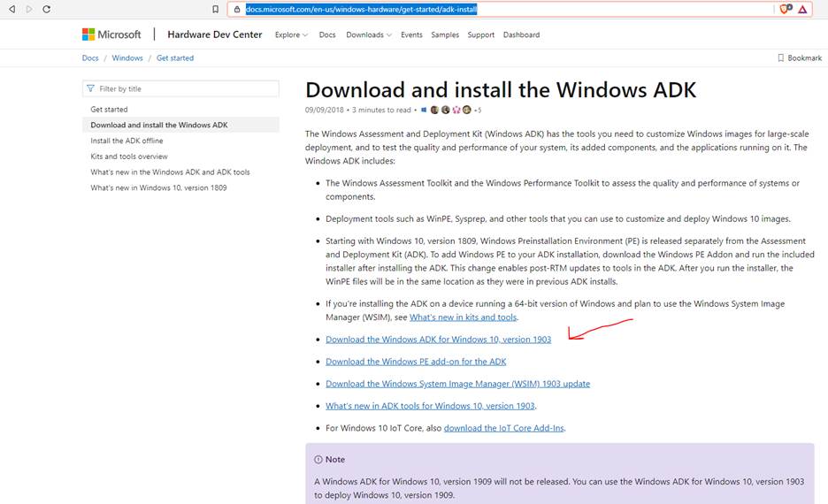Viewport: 828px width, 504px height.
Task: Expand the Downloads dropdown menu
Action: 369,34
